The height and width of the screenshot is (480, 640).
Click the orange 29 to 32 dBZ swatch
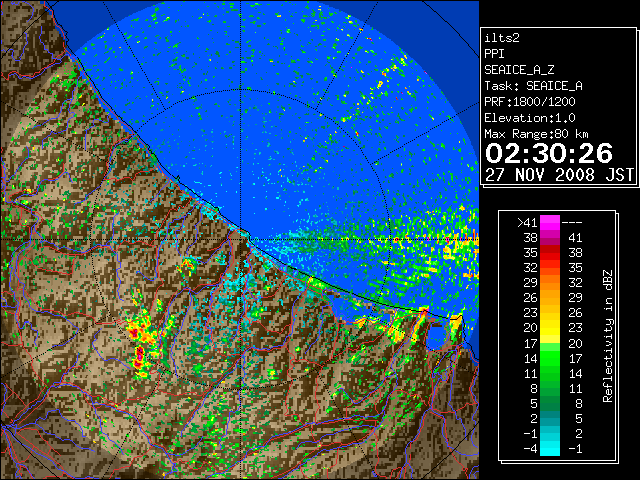tap(550, 283)
